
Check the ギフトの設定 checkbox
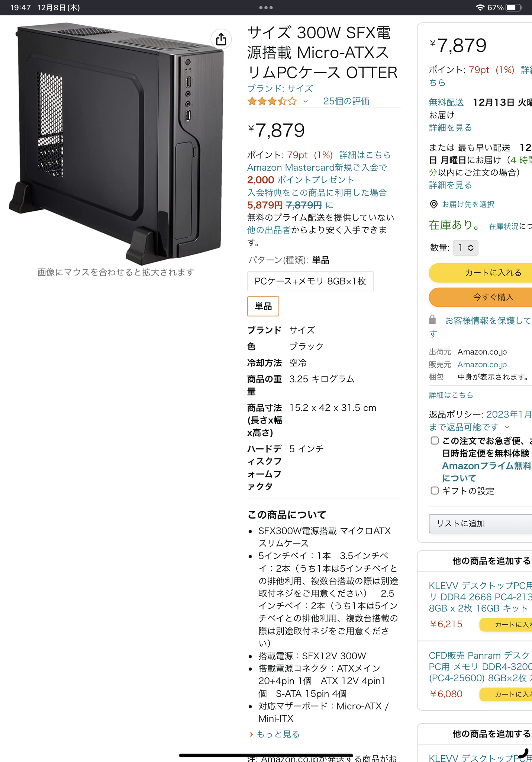tap(435, 490)
